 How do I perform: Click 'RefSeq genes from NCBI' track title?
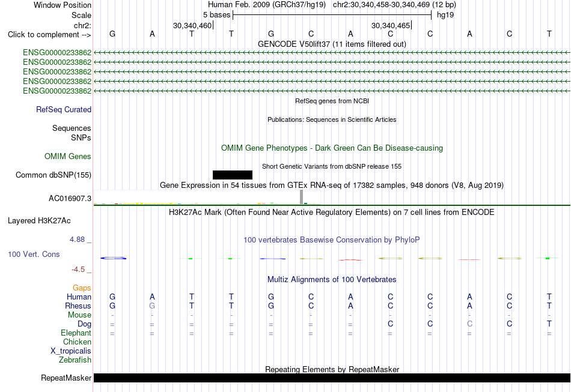click(332, 101)
